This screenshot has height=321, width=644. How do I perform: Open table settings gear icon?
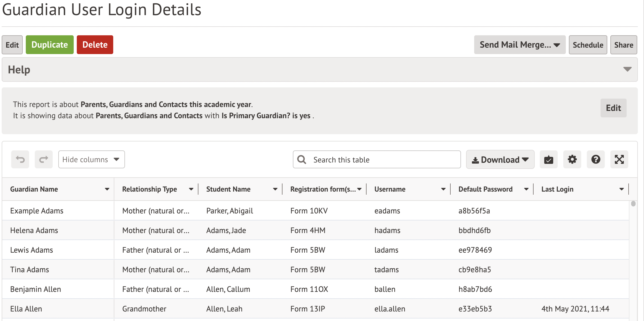(572, 159)
